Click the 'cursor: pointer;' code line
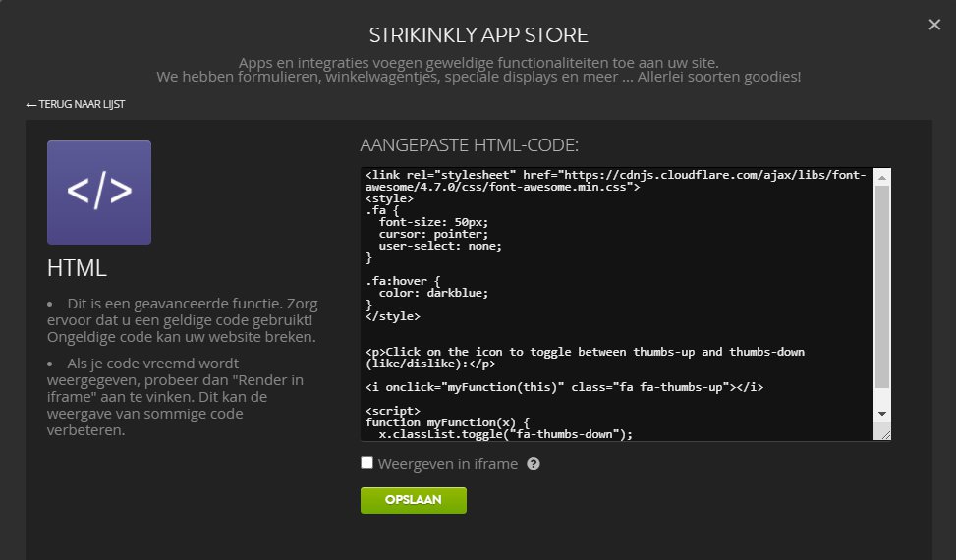The height and width of the screenshot is (560, 956). 433,234
